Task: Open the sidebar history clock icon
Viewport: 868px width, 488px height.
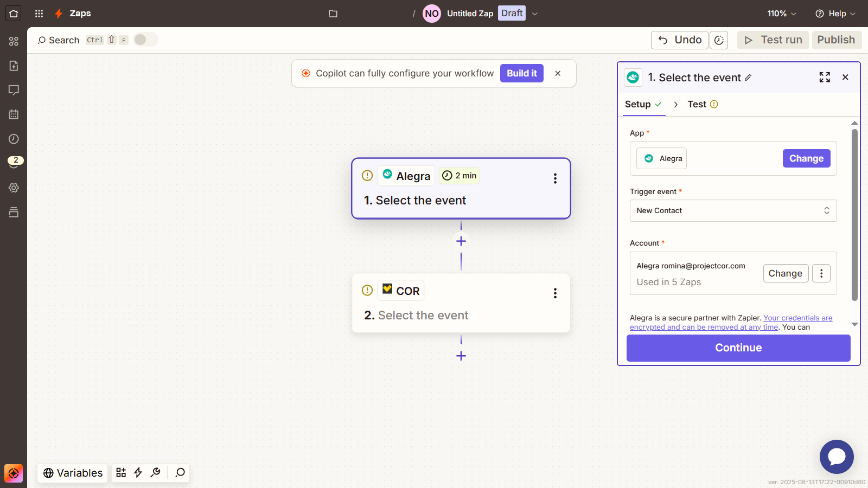Action: 14,139
